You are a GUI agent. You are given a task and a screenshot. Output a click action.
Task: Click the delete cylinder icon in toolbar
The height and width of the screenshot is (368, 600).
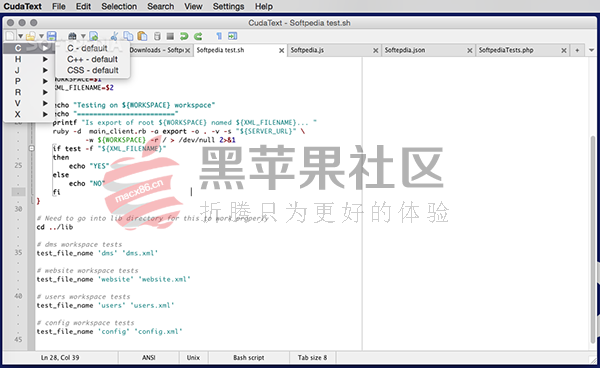tap(157, 36)
